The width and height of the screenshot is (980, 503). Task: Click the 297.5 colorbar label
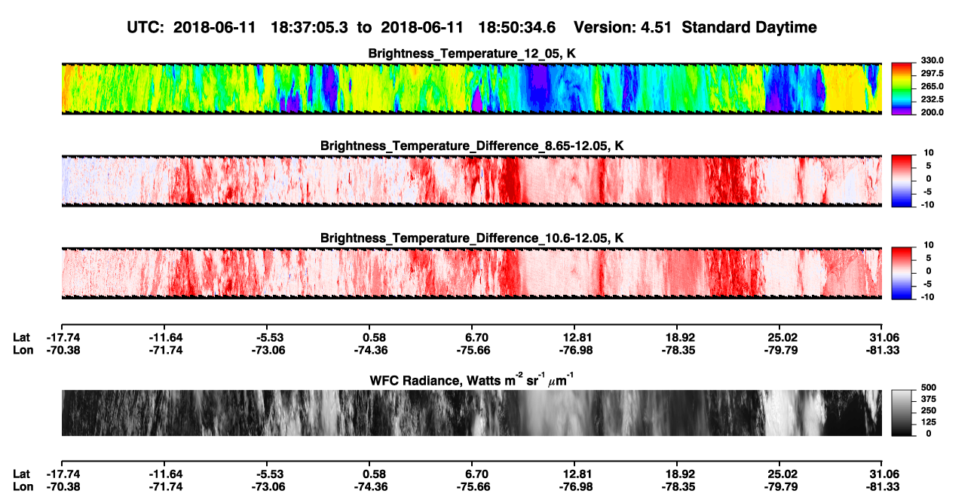click(x=933, y=73)
